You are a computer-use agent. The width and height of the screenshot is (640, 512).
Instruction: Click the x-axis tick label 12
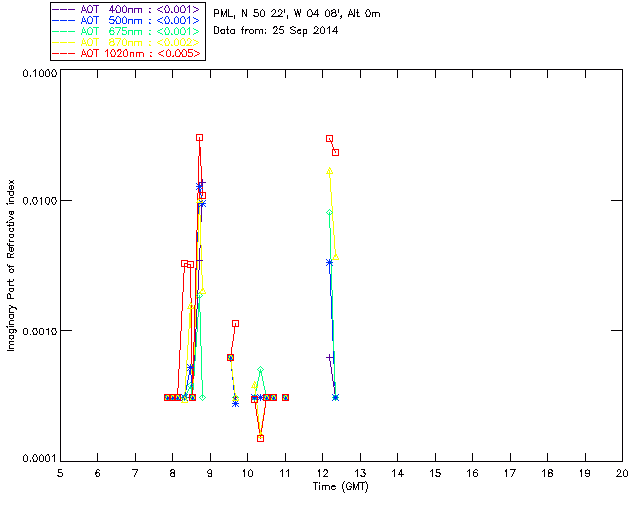click(322, 473)
